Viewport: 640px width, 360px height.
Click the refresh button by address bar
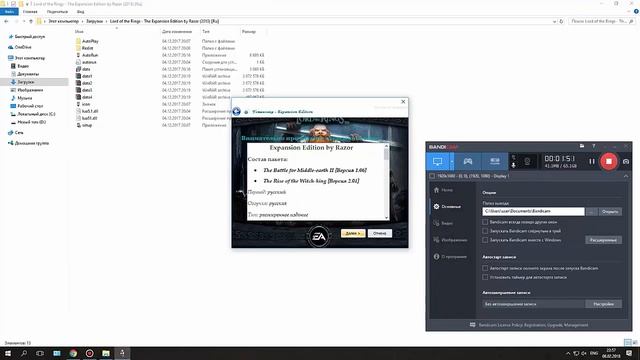(561, 21)
